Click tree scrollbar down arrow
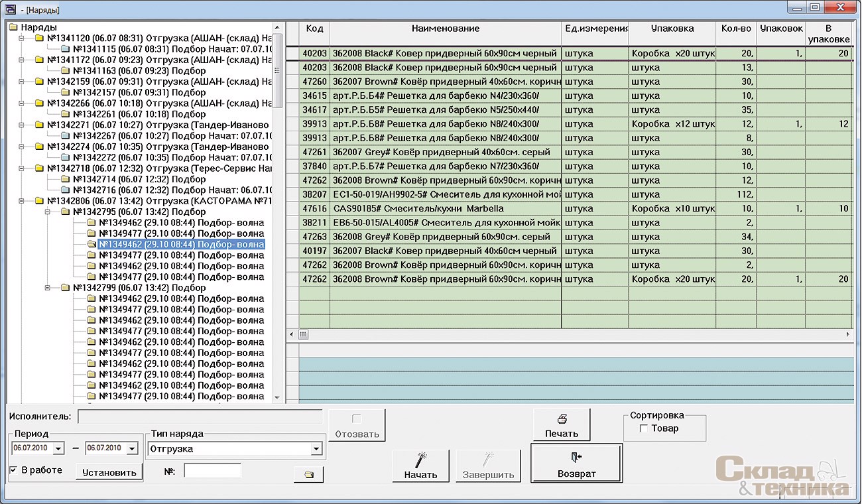Viewport: 862px width, 504px height. (278, 398)
